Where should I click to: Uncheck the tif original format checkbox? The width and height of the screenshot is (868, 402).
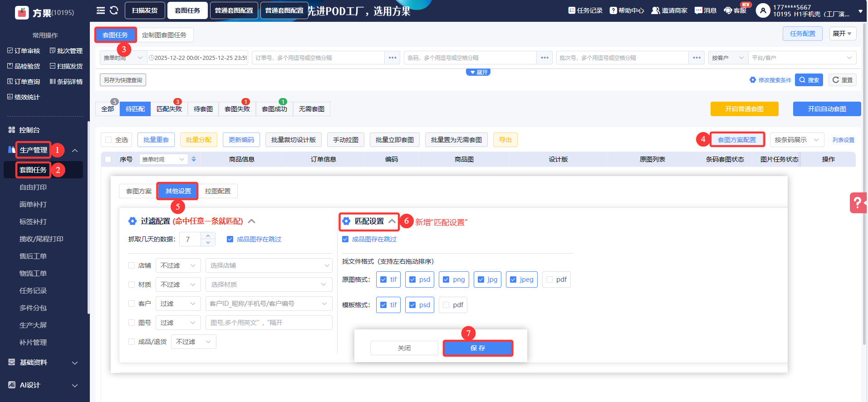tap(383, 279)
